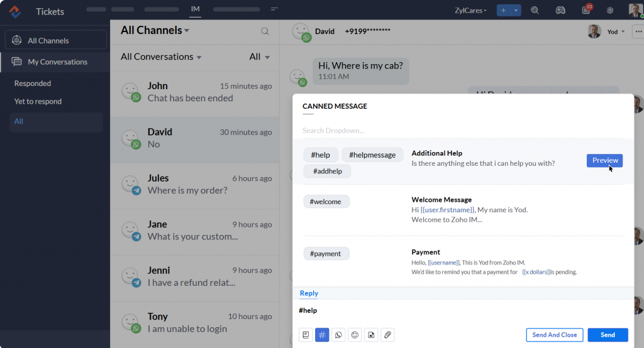Open the WhatsApp template icon in reply toolbar

(338, 335)
